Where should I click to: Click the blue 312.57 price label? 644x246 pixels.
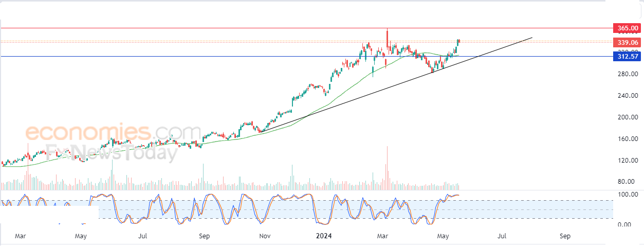[627, 56]
